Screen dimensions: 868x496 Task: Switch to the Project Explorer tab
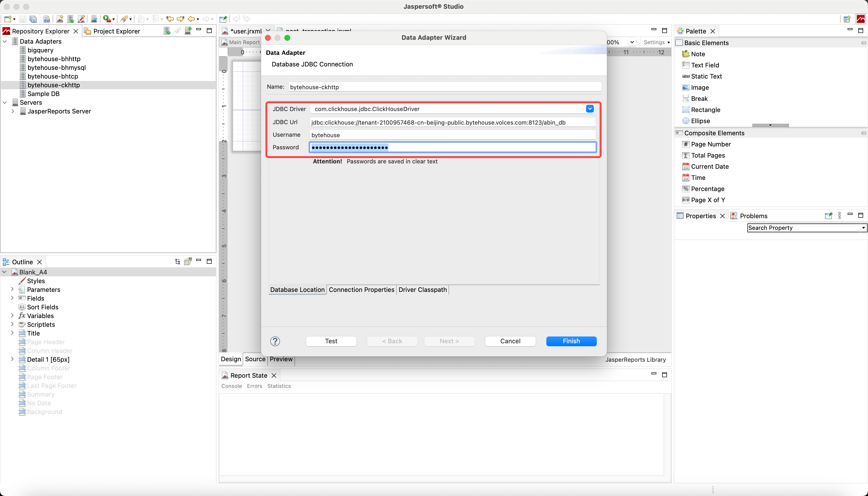pos(112,31)
